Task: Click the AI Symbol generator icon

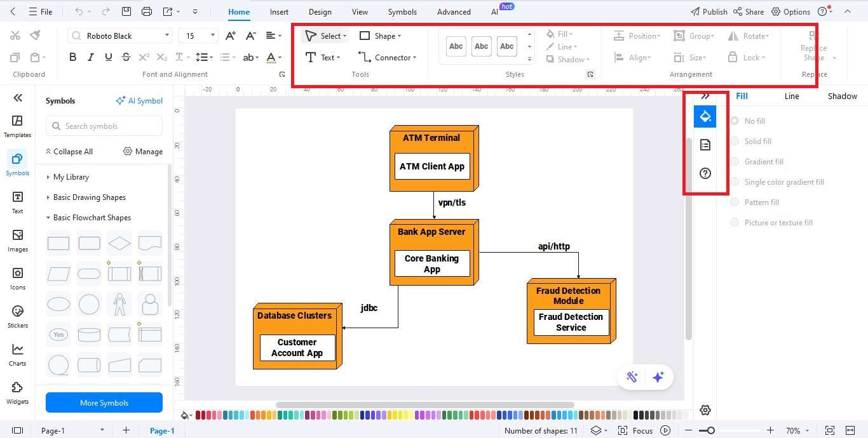Action: click(139, 100)
